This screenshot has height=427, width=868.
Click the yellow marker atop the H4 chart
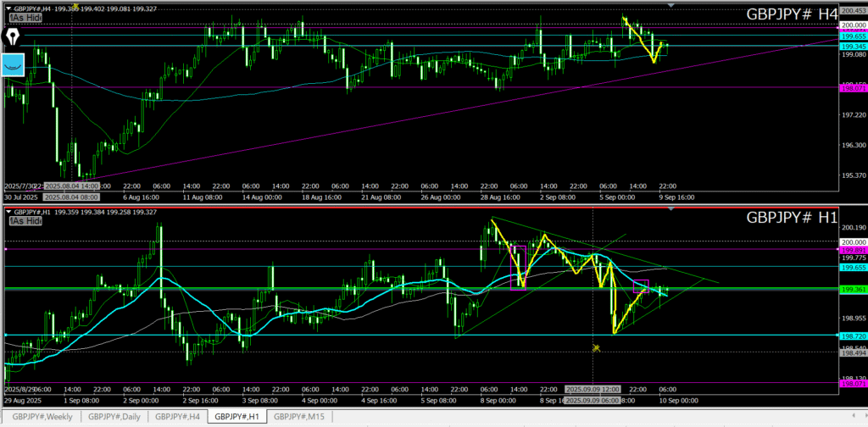[x=75, y=5]
